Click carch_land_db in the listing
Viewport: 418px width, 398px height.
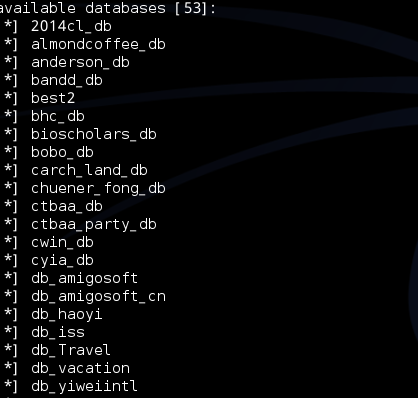(89, 170)
